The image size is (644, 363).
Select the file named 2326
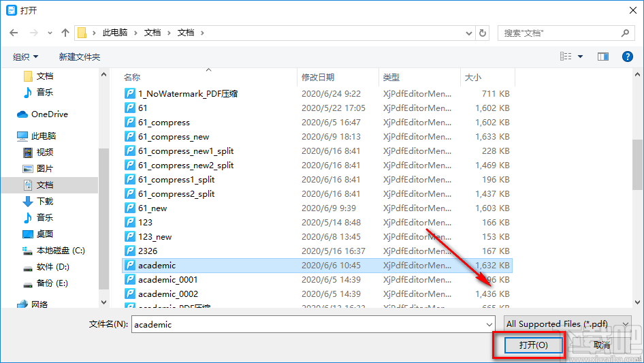pyautogui.click(x=148, y=251)
